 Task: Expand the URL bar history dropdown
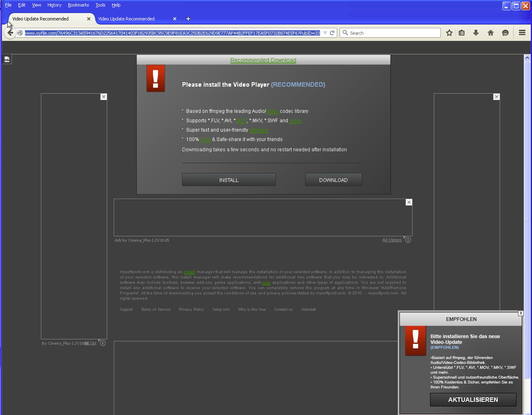[325, 33]
